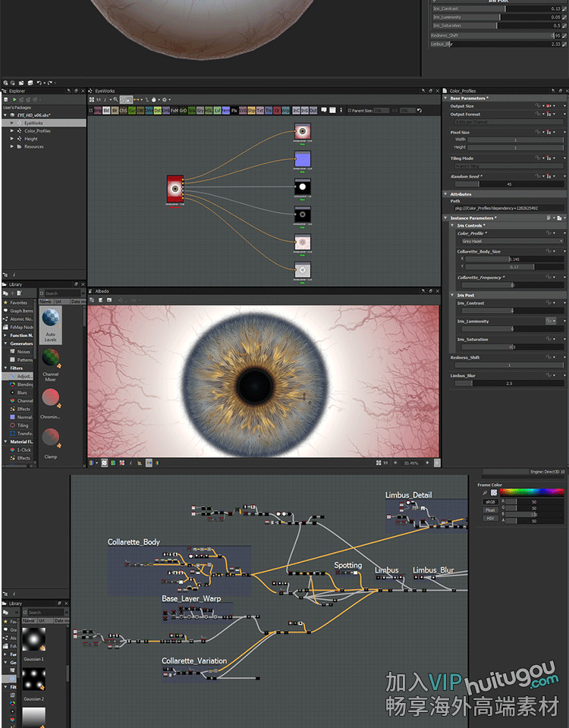
Task: Click the Gradient (GrD) node toolbar icon
Action: click(x=183, y=110)
